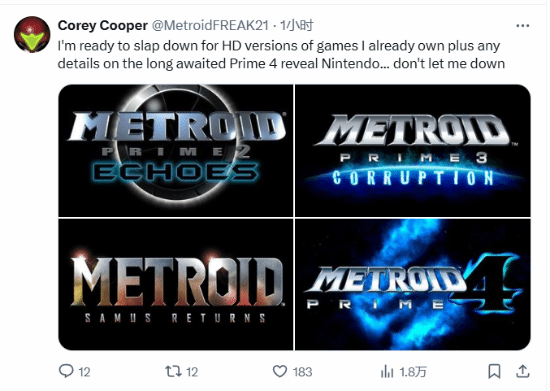
Task: Click the retweet arrows icon
Action: click(x=173, y=371)
